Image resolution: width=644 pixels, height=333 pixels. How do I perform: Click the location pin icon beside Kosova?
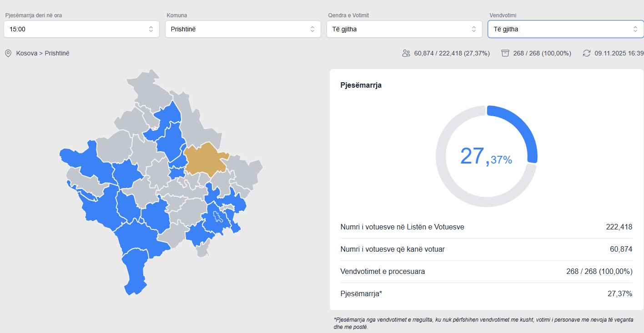(8, 54)
